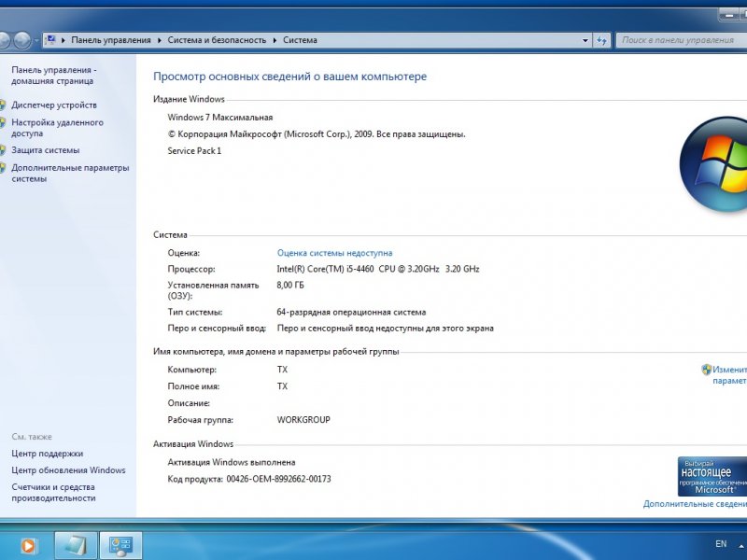Click the Издание Windows section header
Screen dimensions: 747x560
pyautogui.click(x=189, y=99)
